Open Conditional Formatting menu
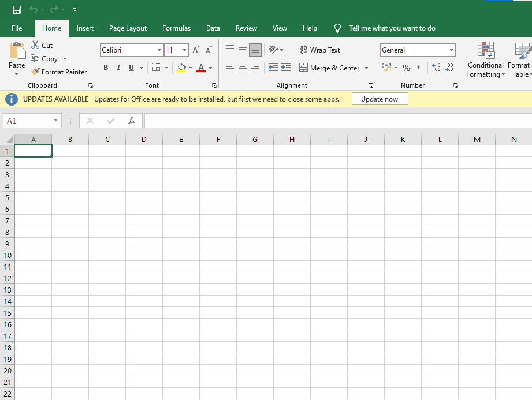Image resolution: width=532 pixels, height=400 pixels. (x=486, y=60)
